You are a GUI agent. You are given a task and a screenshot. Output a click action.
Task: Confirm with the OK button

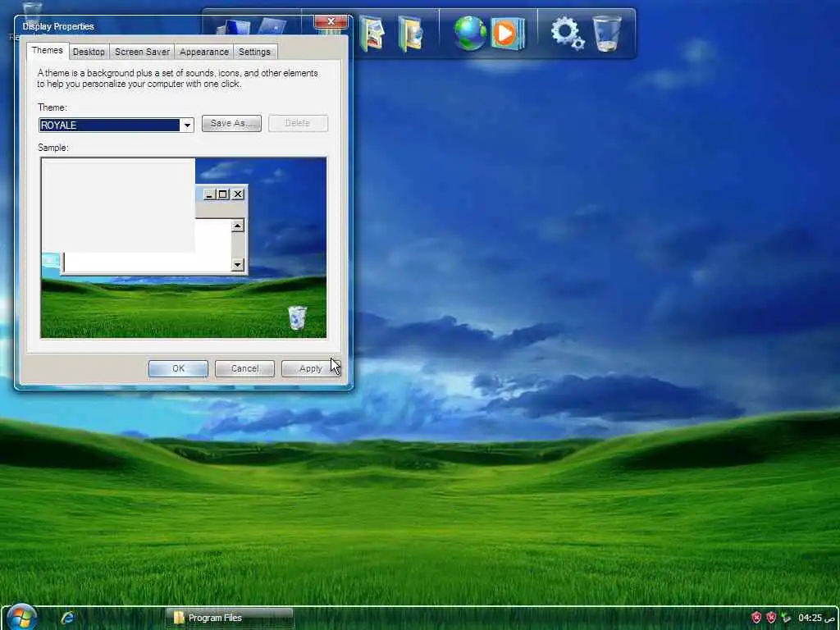pyautogui.click(x=178, y=368)
